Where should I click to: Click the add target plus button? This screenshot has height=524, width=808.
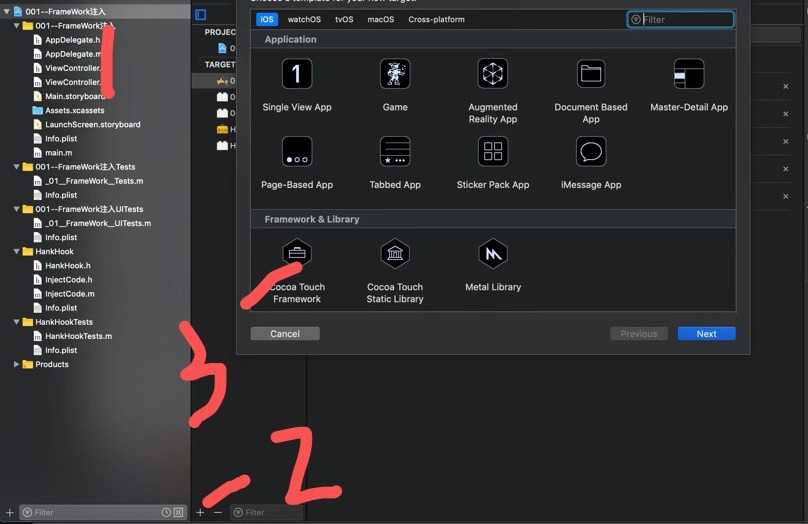click(x=200, y=512)
